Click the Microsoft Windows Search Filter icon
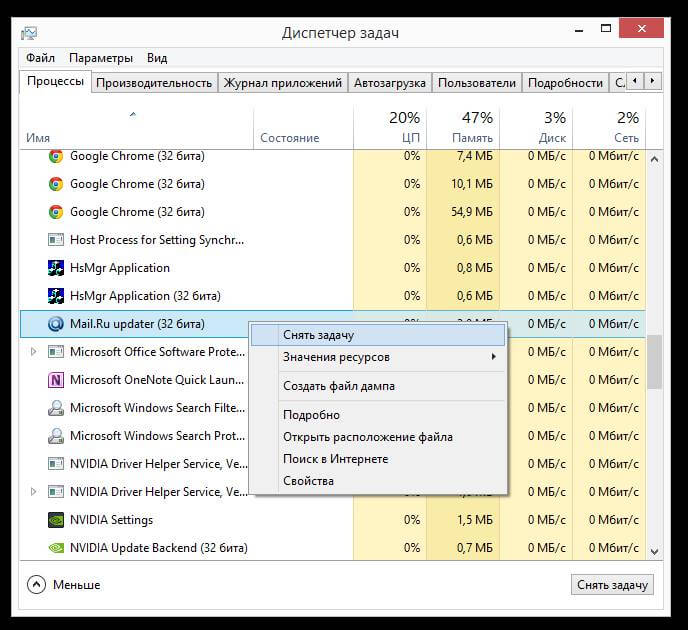 56,408
